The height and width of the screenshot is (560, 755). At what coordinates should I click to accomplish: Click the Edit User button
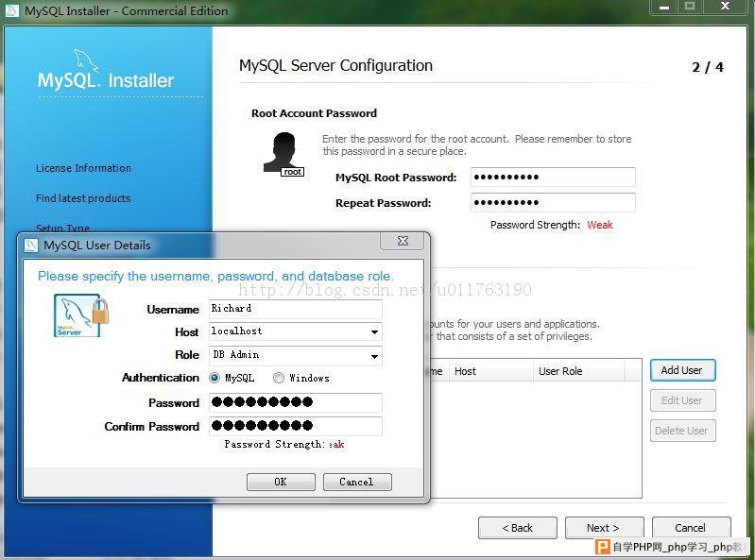pyautogui.click(x=683, y=400)
